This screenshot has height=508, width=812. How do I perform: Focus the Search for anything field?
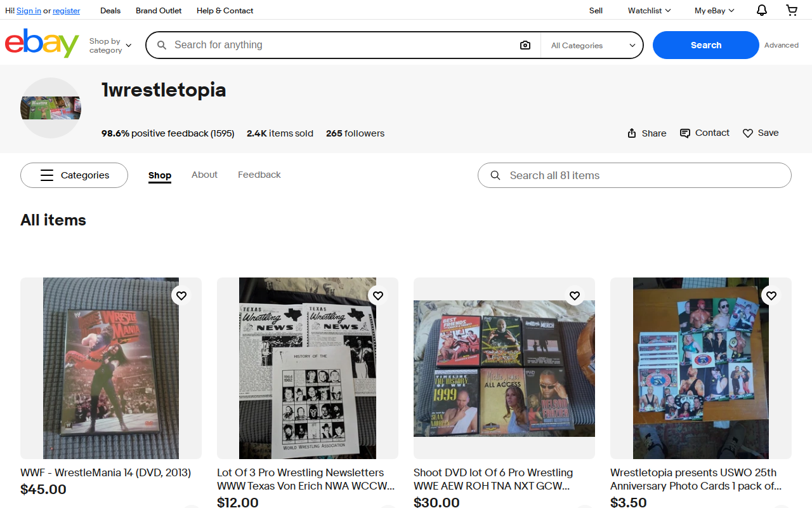343,45
